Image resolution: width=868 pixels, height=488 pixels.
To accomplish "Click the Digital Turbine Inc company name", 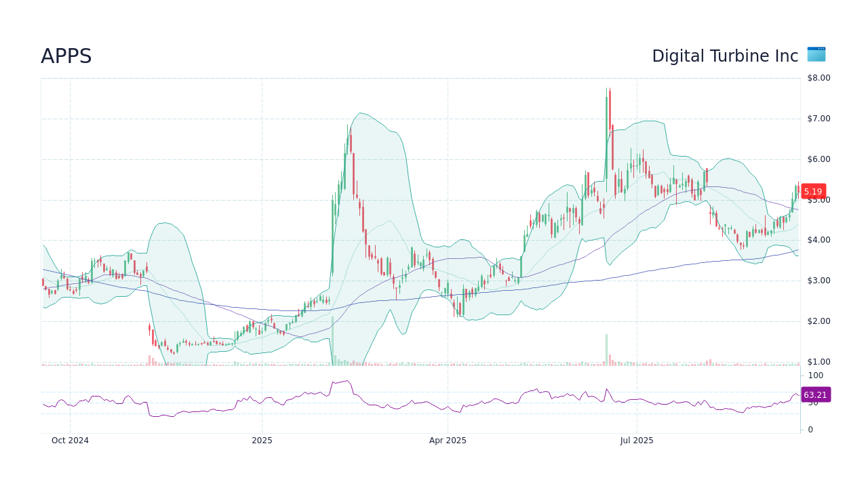I will (x=724, y=56).
